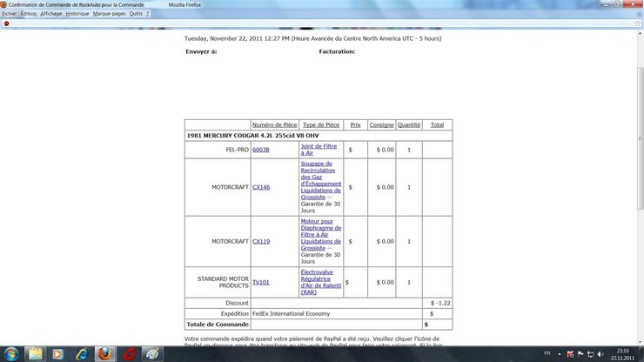Click the Total column header

[x=437, y=125]
